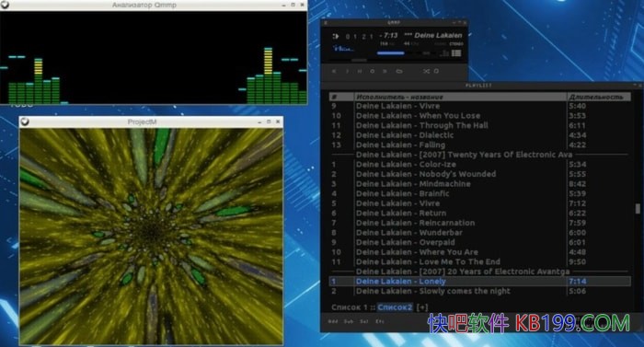Open the Sel menu in playlist
Screen dimensions: 644x347
coord(364,321)
